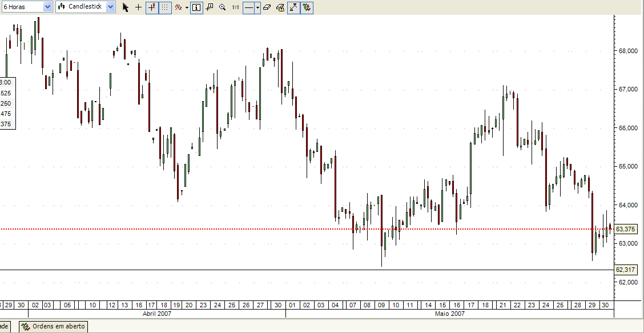
Task: Toggle the trade line arrows button
Action: [293, 7]
